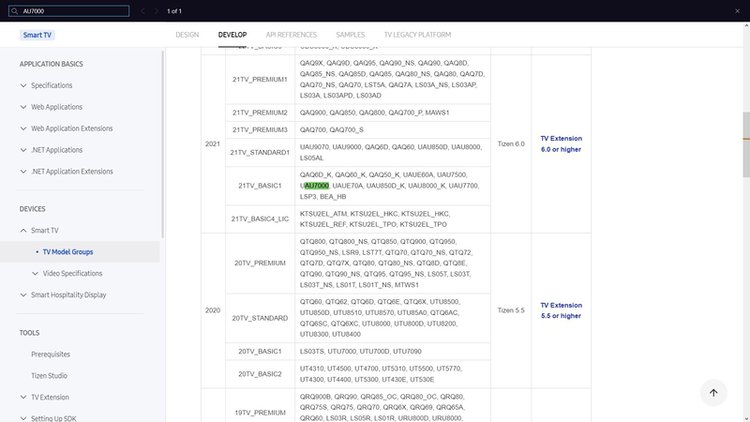Click the 21TV_PREMIUM1 cell
The width and height of the screenshot is (750, 422).
260,79
